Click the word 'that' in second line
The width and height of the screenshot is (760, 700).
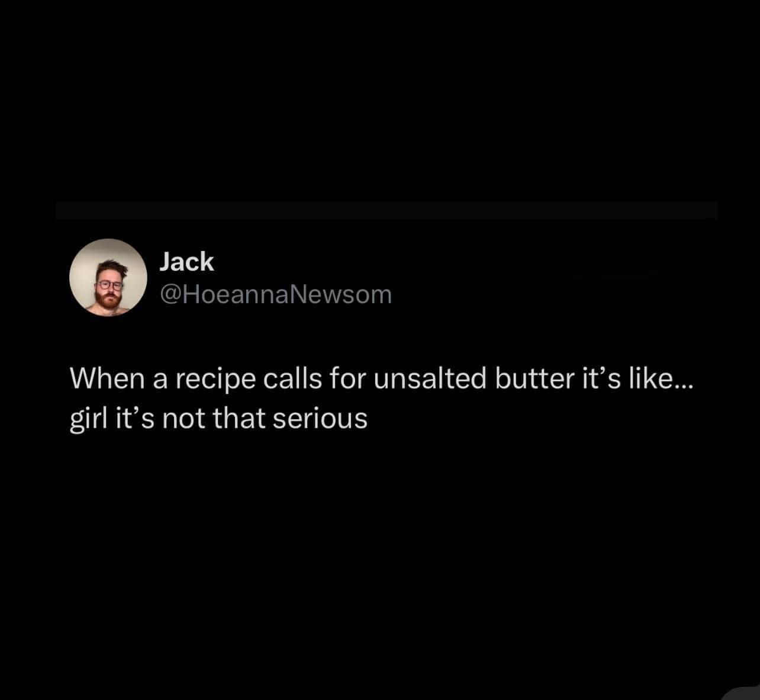(238, 419)
